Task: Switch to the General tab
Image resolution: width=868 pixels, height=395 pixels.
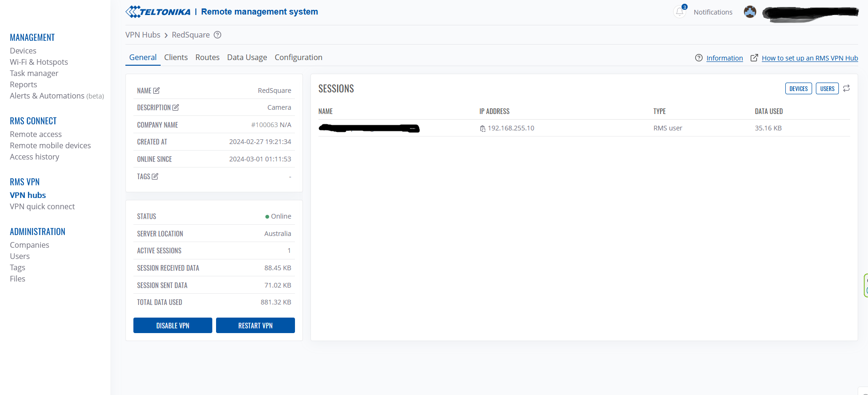Action: 143,57
